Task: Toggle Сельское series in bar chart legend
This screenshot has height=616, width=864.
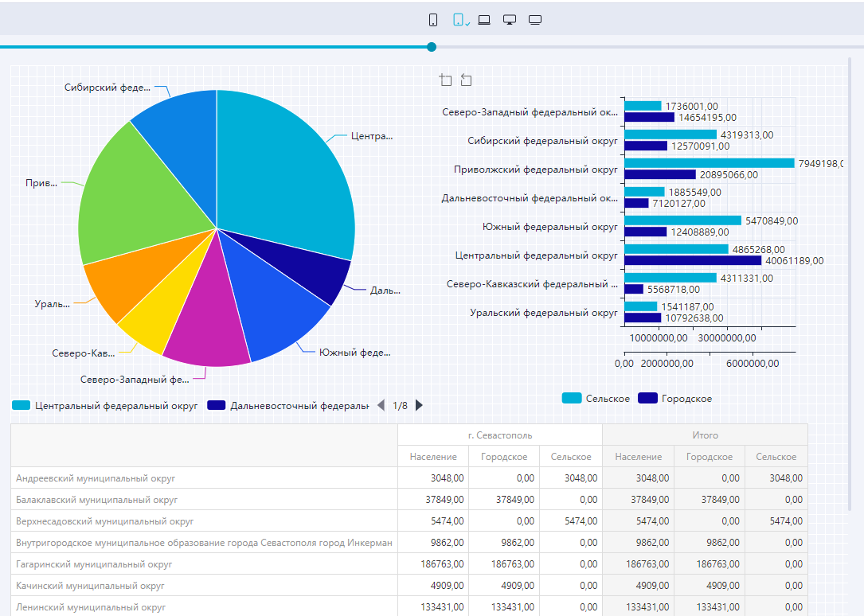Action: (596, 398)
